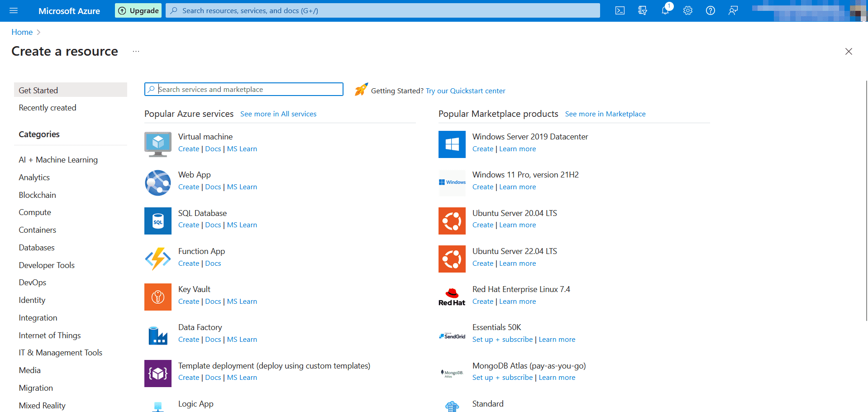Viewport: 868px width, 412px height.
Task: Click the Upgrade button
Action: pyautogui.click(x=138, y=10)
